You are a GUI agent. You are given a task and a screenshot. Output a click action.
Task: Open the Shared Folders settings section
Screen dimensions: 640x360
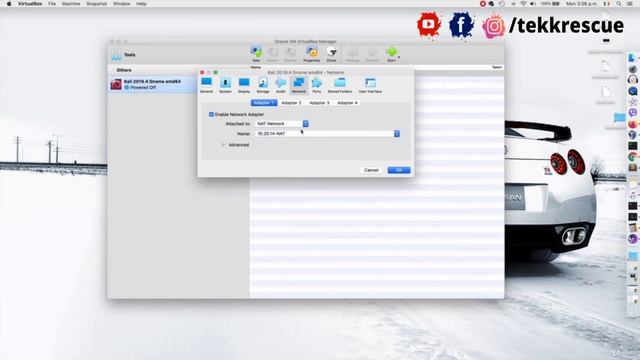coord(340,85)
